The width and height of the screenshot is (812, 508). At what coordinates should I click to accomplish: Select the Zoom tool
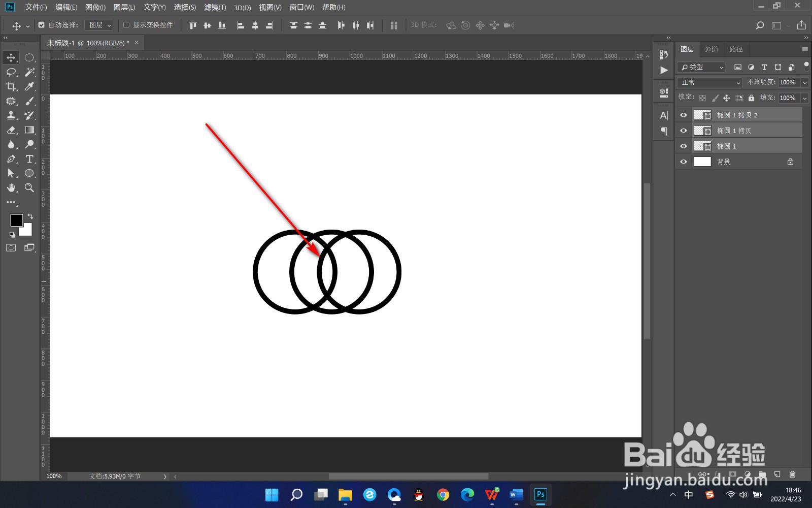[x=29, y=188]
